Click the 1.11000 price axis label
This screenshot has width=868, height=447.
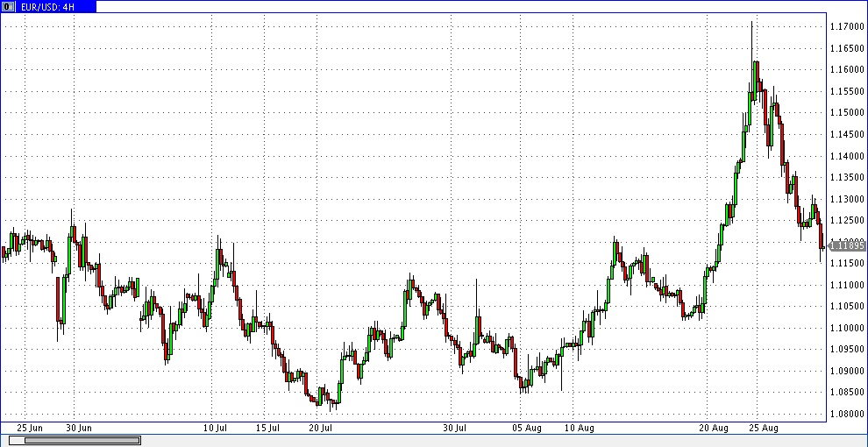click(x=847, y=285)
